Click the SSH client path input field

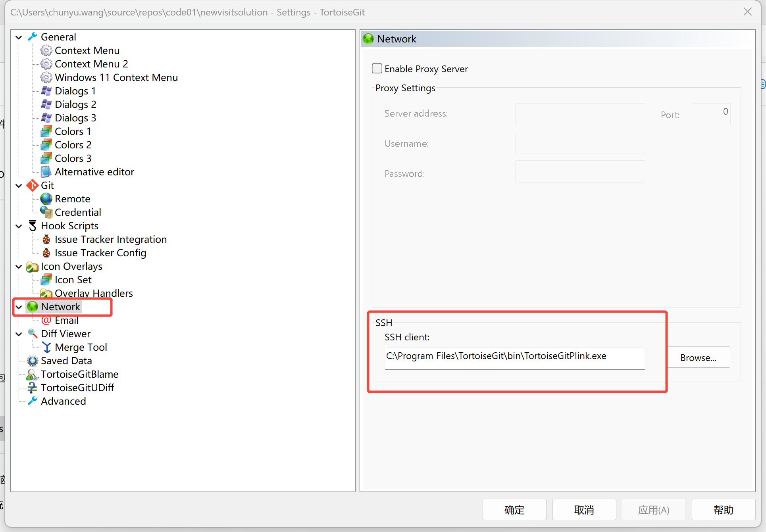514,358
